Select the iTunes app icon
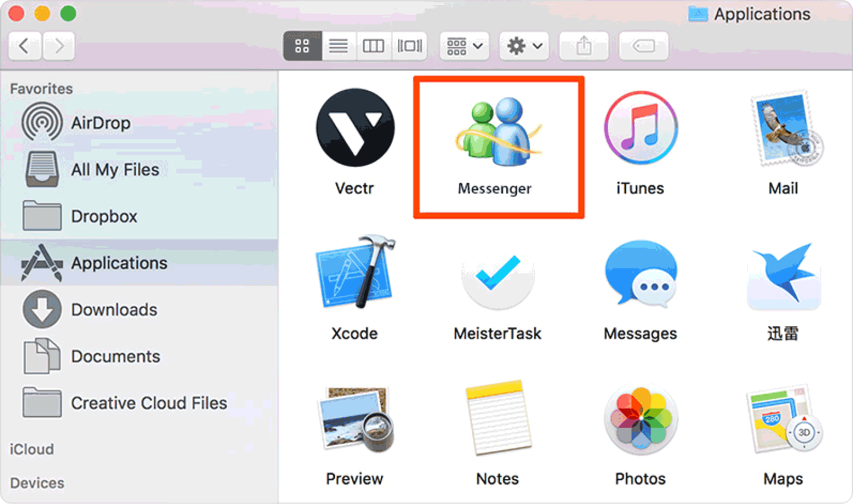The width and height of the screenshot is (853, 504). tap(641, 127)
